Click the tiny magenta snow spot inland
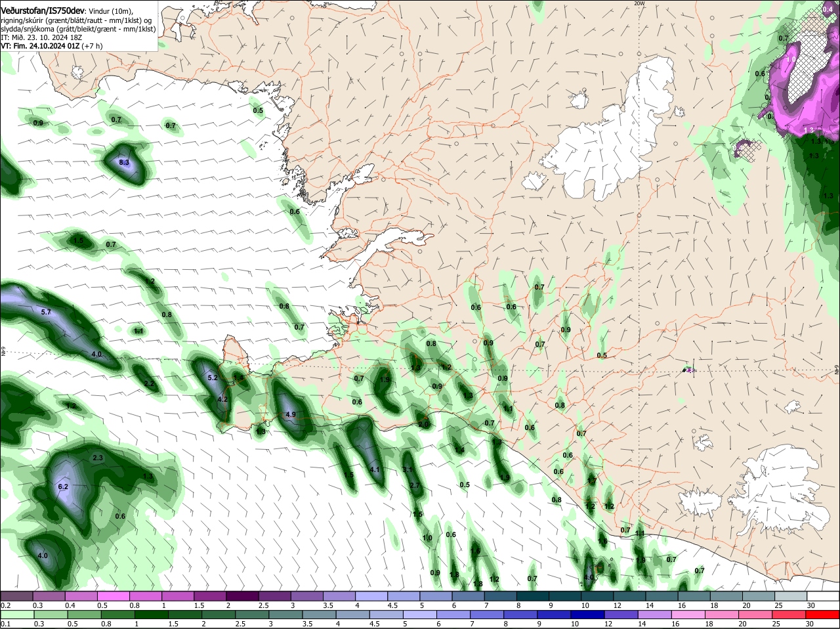The image size is (840, 629). [x=688, y=370]
